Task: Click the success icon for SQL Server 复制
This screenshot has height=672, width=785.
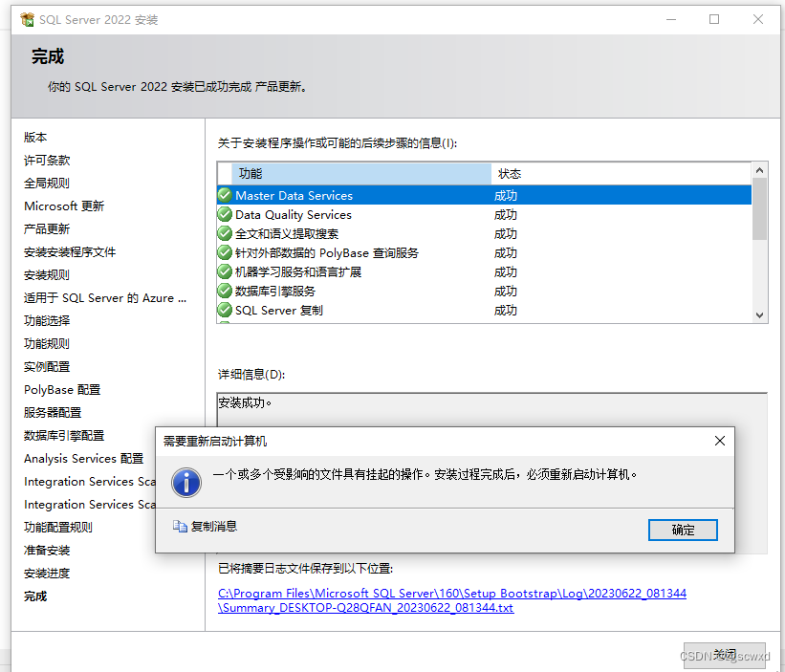Action: pyautogui.click(x=225, y=311)
